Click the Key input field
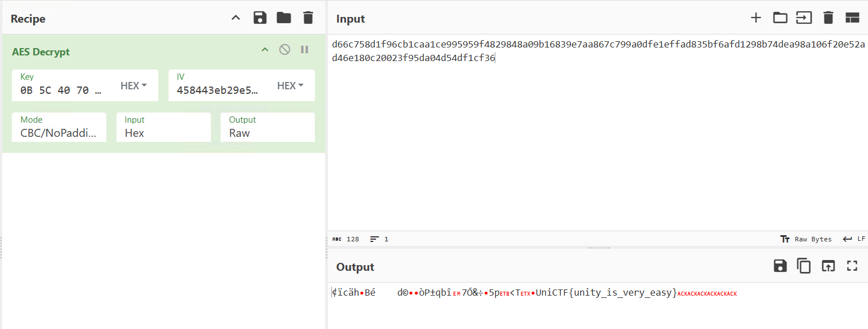 tap(62, 90)
